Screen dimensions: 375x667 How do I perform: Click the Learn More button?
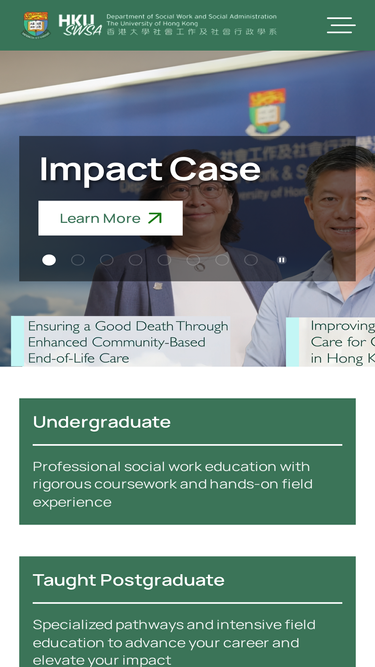pos(111,218)
